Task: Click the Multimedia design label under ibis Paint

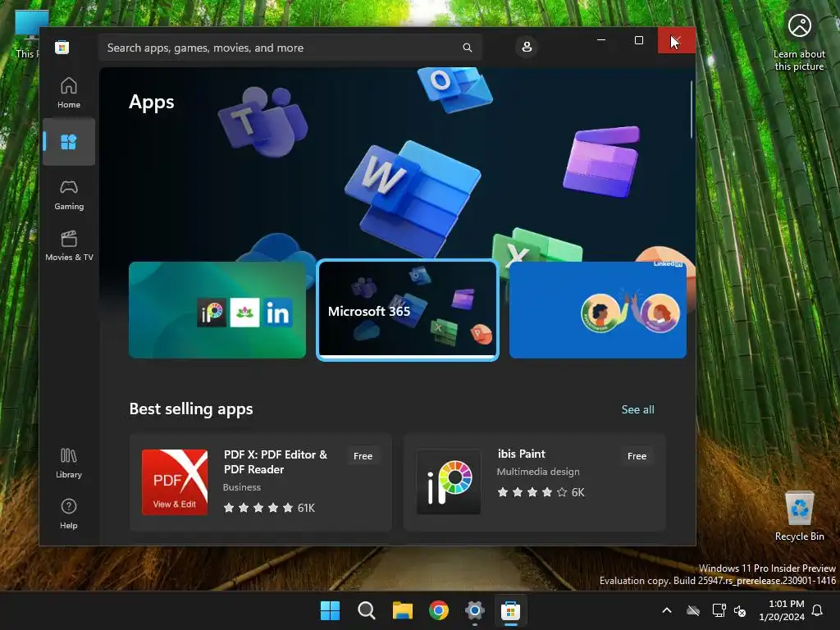Action: [538, 472]
